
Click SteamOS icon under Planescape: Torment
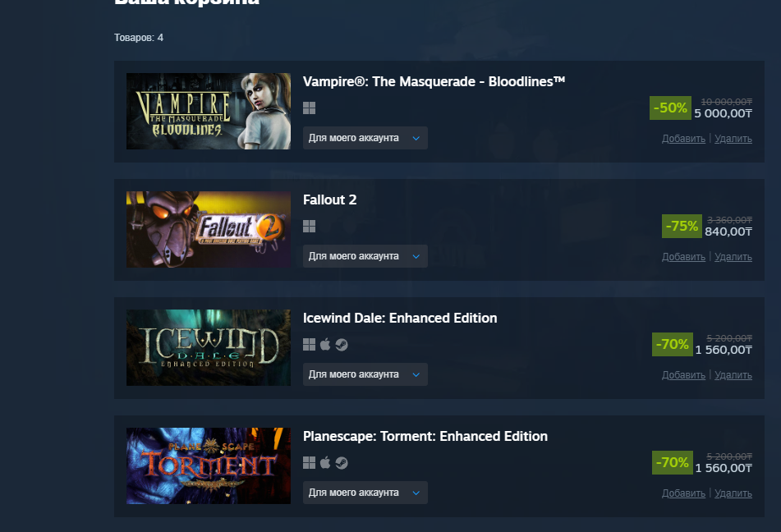(x=341, y=463)
